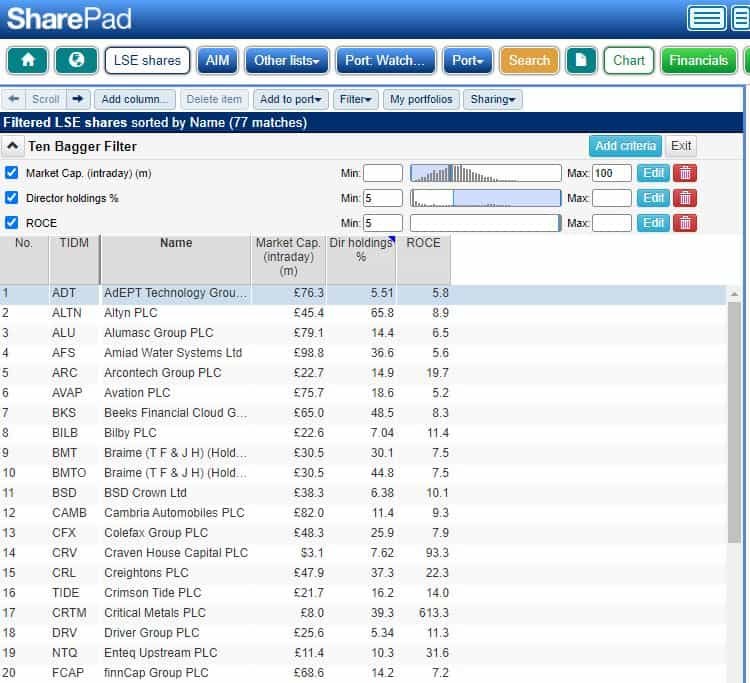Edit the Director holdings criterion
The image size is (750, 683).
[x=653, y=198]
